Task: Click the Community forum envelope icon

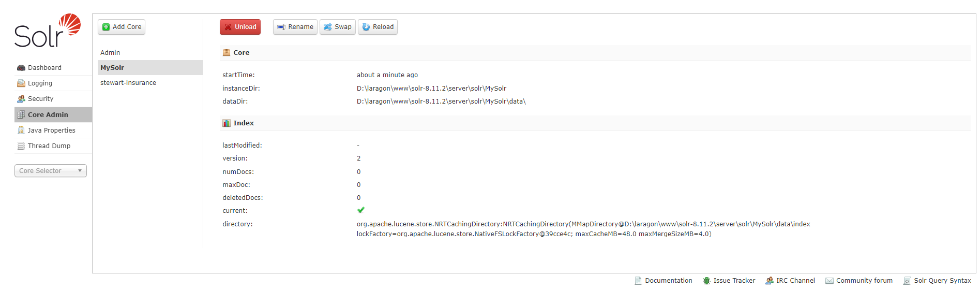Action: coord(830,281)
